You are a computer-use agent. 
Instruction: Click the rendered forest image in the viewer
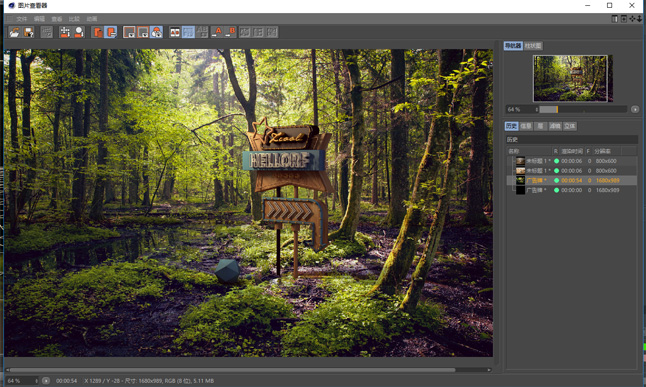[x=248, y=203]
